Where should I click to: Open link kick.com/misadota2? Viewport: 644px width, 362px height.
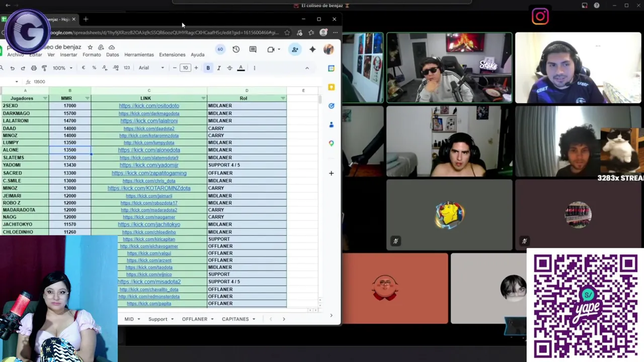[149, 282]
